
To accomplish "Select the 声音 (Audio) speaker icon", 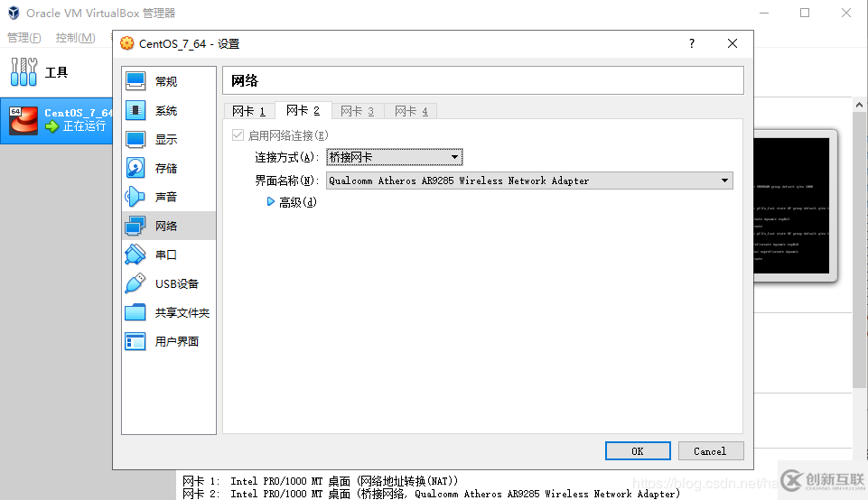I will 135,197.
